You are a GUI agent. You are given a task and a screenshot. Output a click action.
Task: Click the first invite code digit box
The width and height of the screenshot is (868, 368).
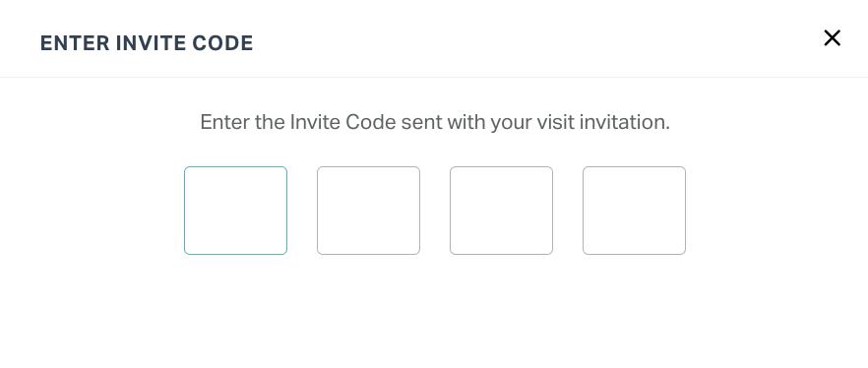[236, 211]
